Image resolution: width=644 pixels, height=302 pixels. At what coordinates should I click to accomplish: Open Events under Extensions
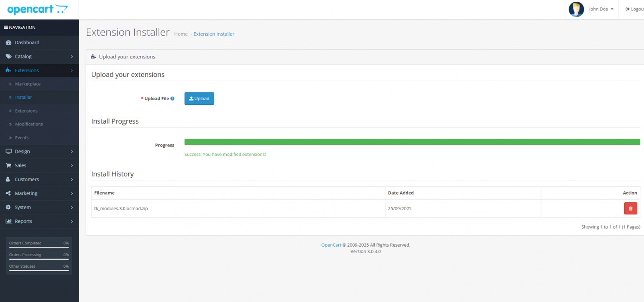click(x=21, y=138)
